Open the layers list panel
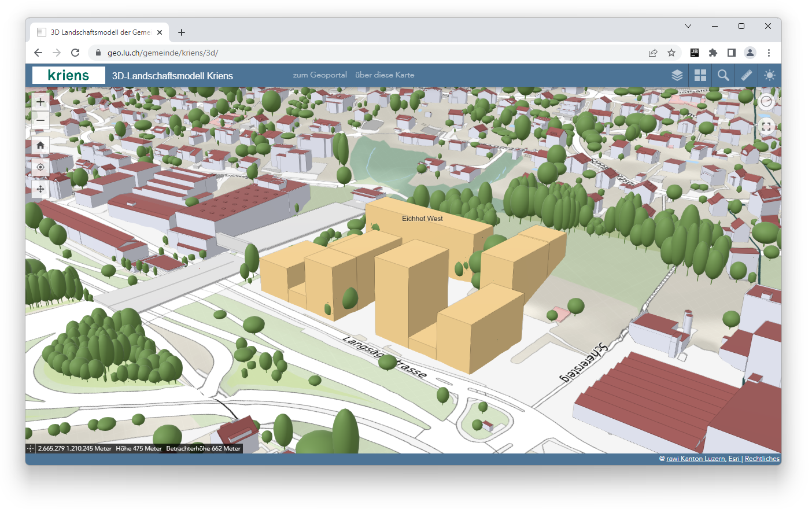This screenshot has width=812, height=509. 677,75
